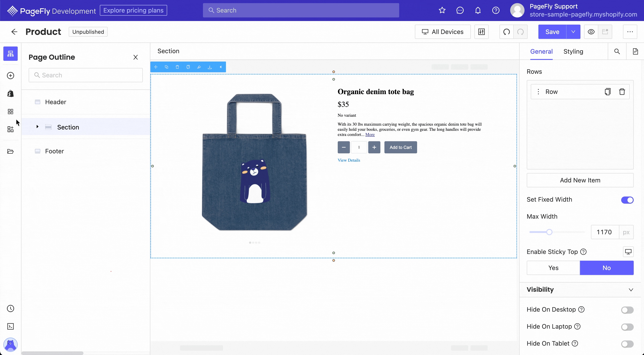
Task: Click the undo arrow button
Action: coord(507,32)
